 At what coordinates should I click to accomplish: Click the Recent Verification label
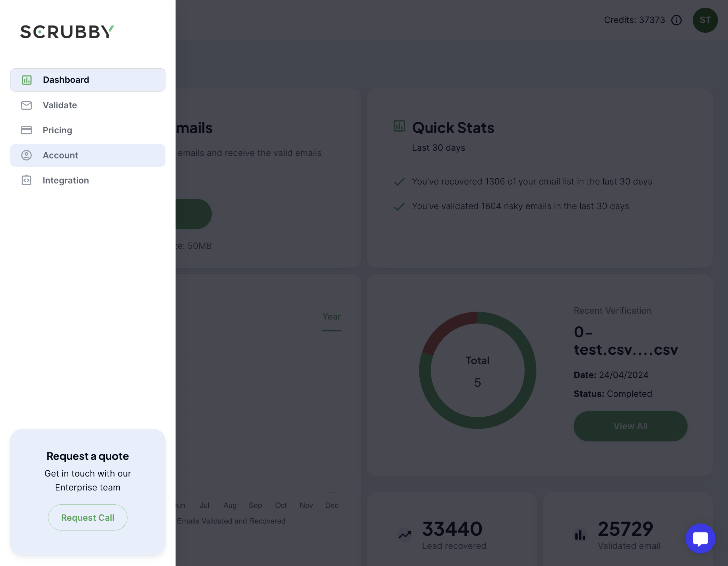[613, 310]
